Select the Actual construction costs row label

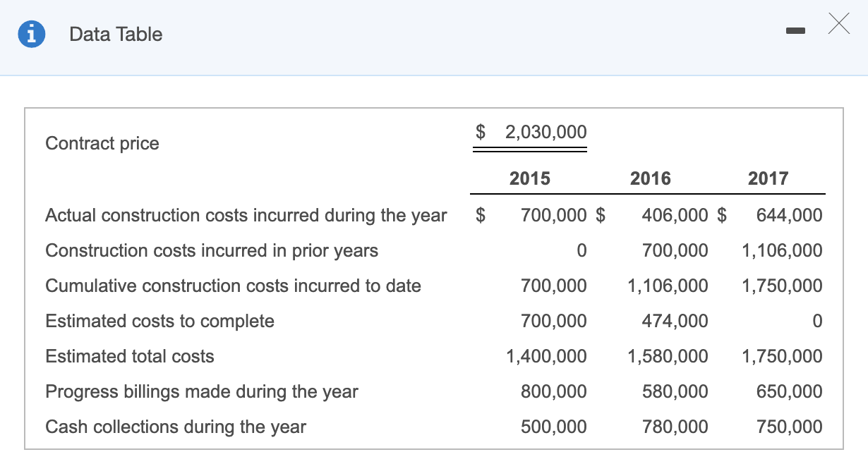246,215
